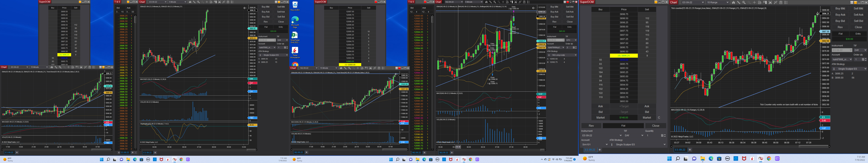The image size is (868, 163).
Task: Select drawing tools pencil in 15 Range chart
Action: [739, 2]
